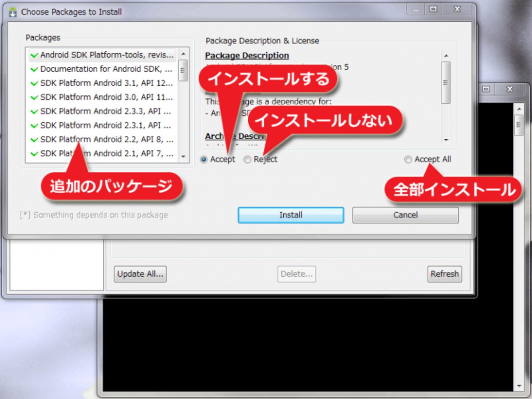Viewport: 532px width, 399px height.
Task: Select SDK Platform Android 3.0, API 11 row
Action: [x=102, y=97]
